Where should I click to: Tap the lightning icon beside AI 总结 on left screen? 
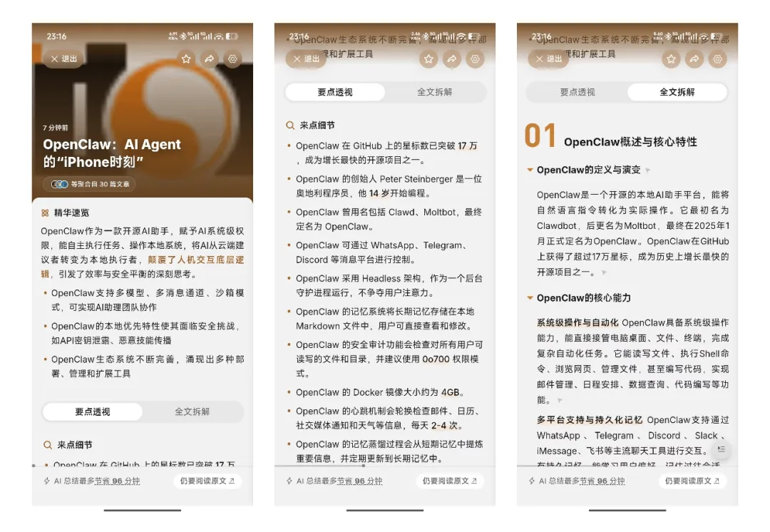point(47,481)
